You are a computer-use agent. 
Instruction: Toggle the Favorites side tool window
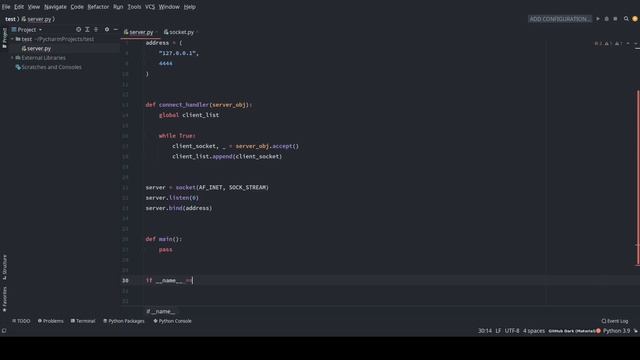tap(4, 299)
